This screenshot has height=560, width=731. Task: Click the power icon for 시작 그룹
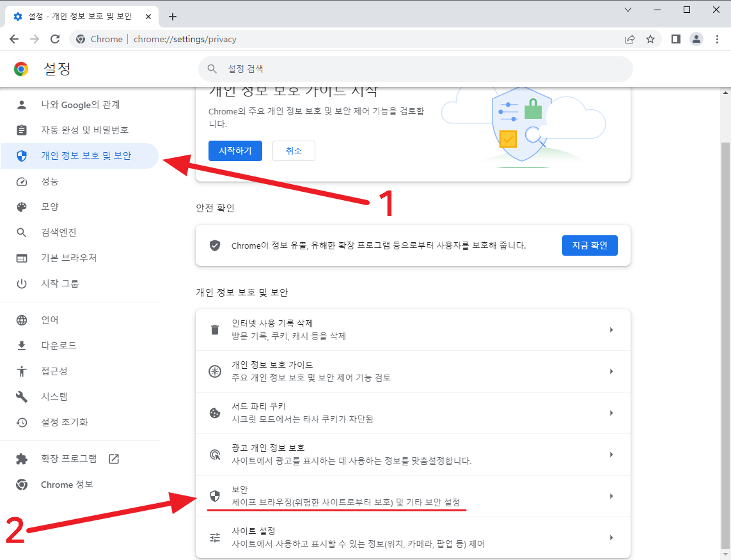pos(22,284)
